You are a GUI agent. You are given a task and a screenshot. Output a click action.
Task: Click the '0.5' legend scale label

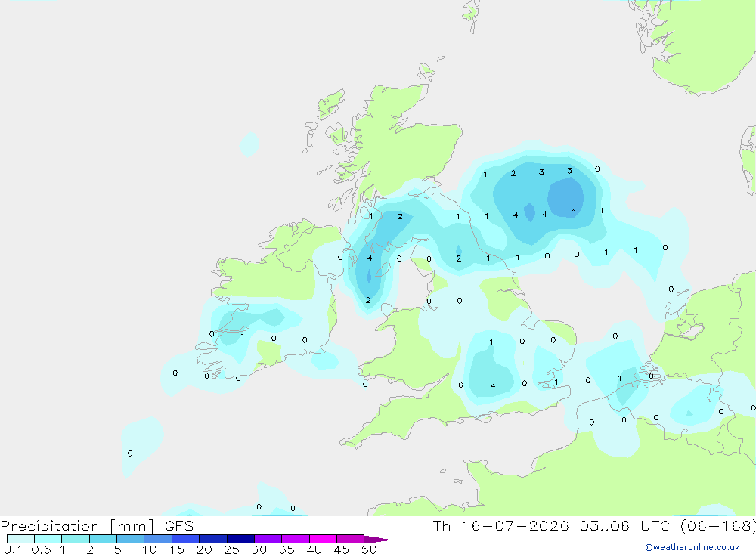(x=41, y=549)
